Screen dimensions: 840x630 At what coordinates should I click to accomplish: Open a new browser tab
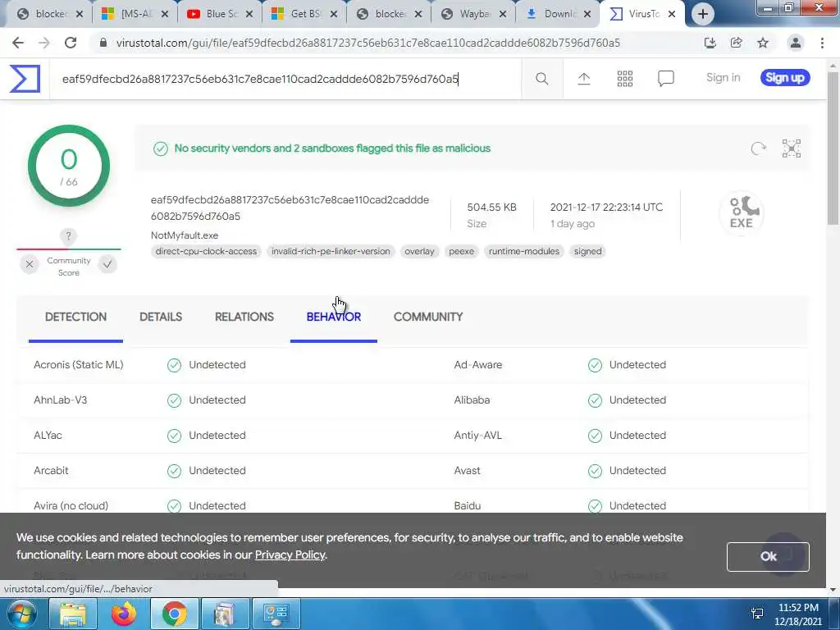pyautogui.click(x=703, y=14)
